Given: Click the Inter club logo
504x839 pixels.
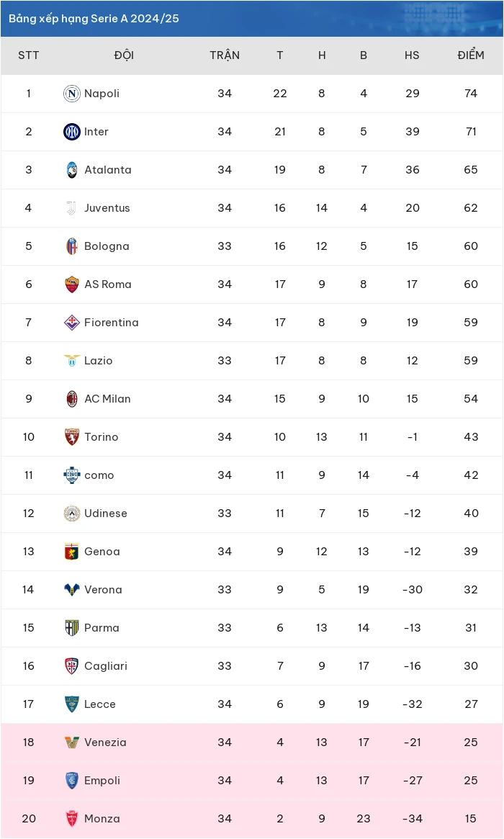Looking at the screenshot, I should click(x=72, y=132).
